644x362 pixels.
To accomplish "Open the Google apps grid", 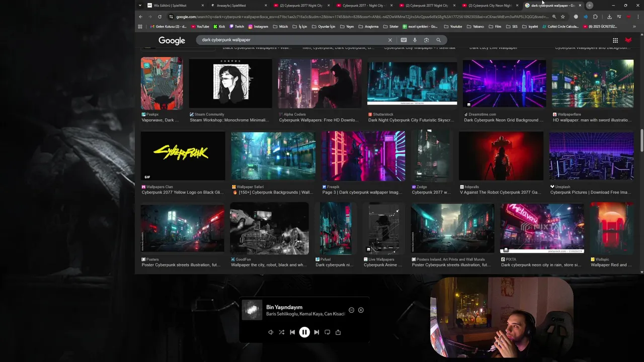I will coord(615,40).
